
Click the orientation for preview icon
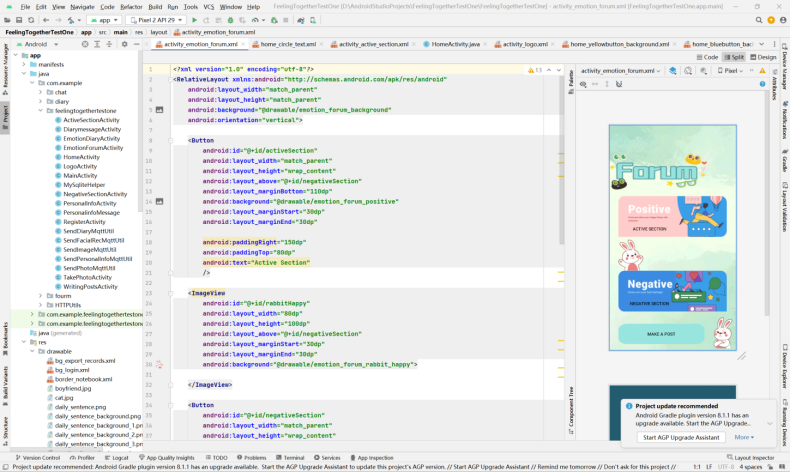point(688,71)
